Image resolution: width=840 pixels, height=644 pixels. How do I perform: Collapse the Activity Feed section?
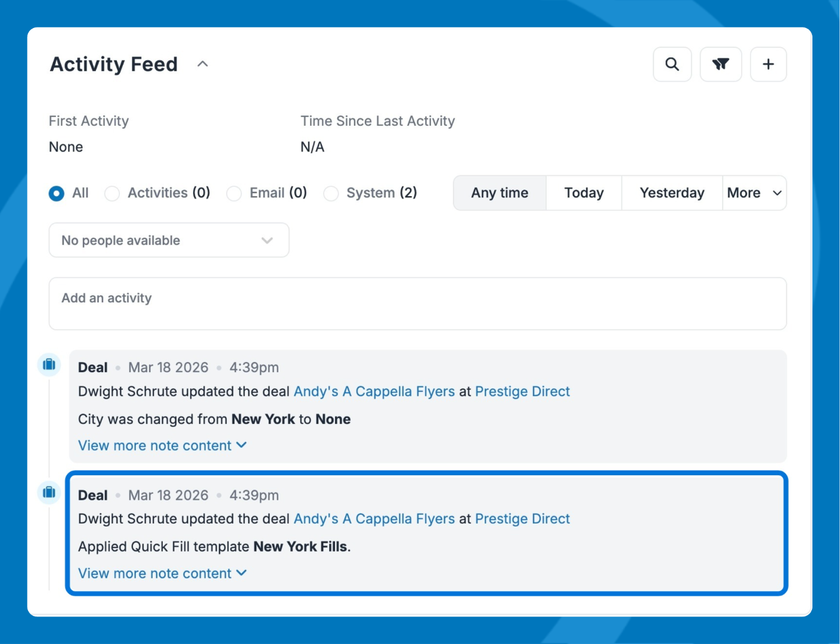203,64
